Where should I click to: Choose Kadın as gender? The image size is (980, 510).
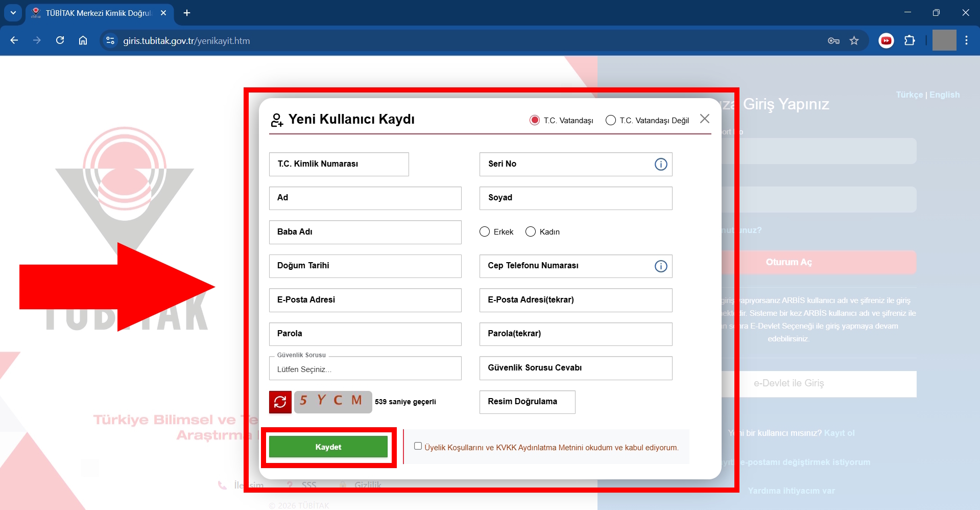(531, 232)
